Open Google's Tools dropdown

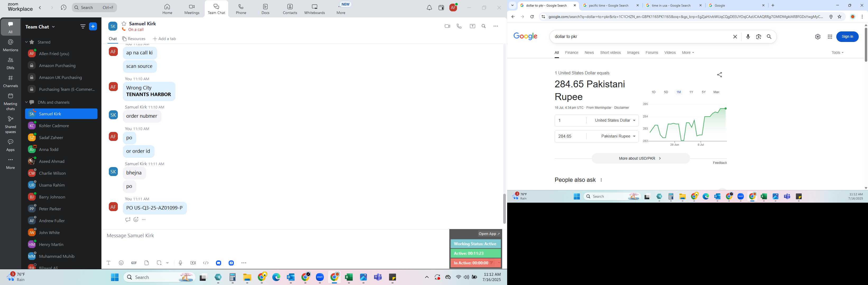pyautogui.click(x=837, y=53)
